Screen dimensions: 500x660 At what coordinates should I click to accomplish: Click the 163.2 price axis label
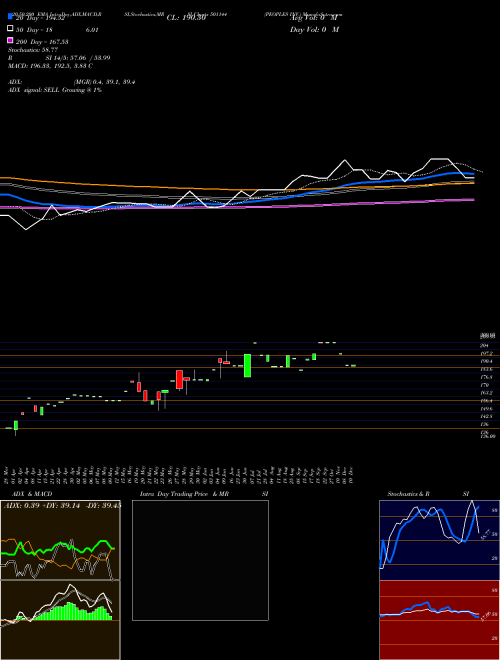pos(485,393)
